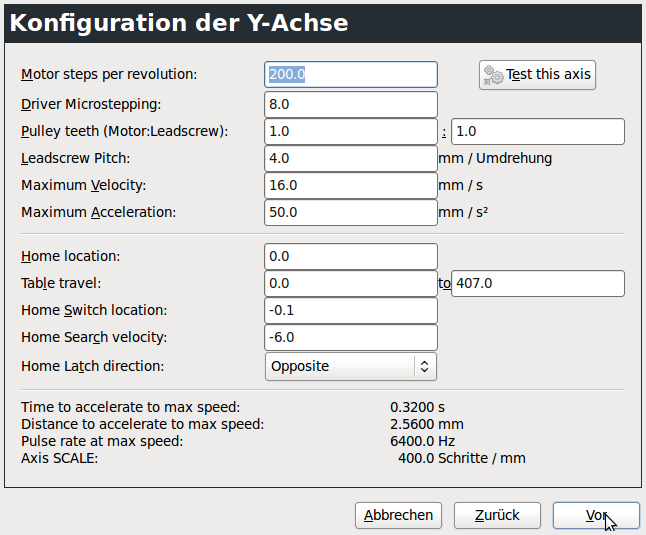Click the Home Latch direction label
Viewport: 646px width, 535px height.
click(92, 366)
